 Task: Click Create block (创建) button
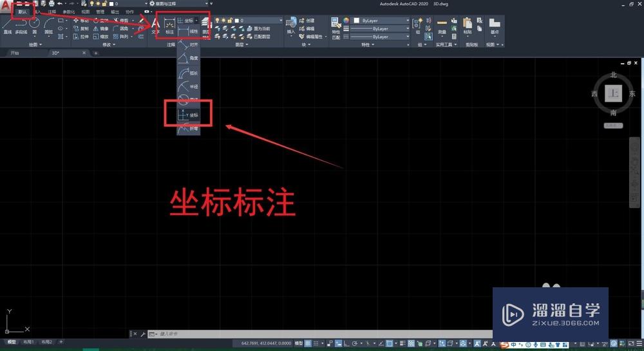tap(307, 21)
